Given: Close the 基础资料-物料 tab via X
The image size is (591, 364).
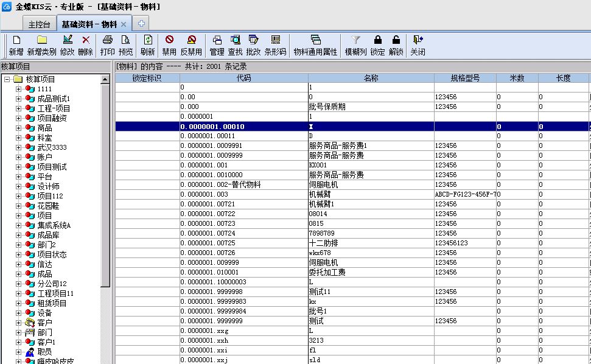Looking at the screenshot, I should pos(124,24).
